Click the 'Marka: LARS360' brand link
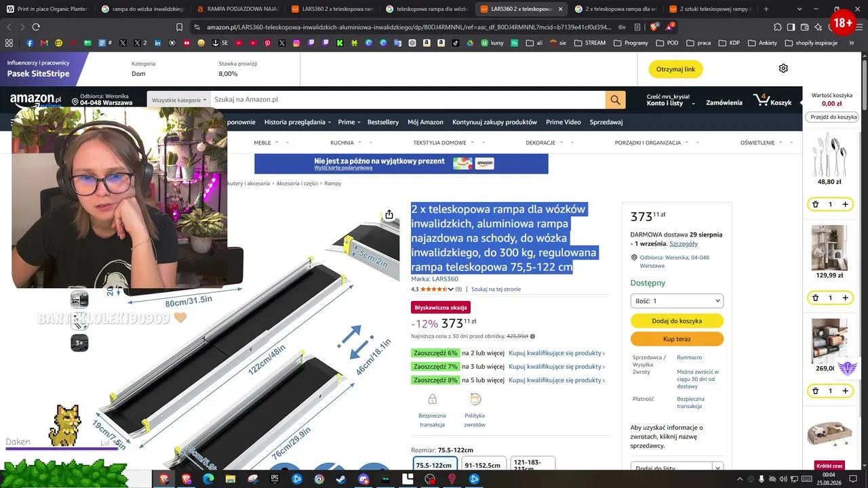868x488 pixels. point(435,279)
